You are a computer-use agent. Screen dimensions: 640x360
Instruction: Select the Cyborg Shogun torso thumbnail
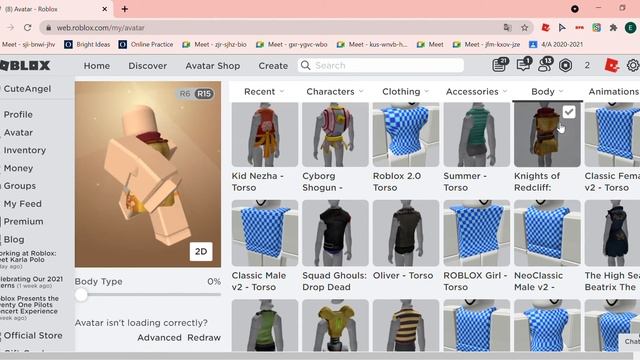click(335, 135)
